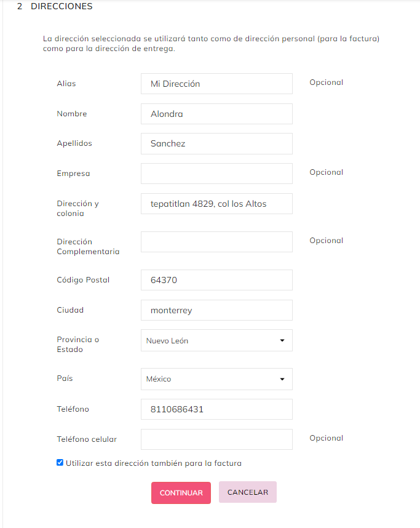This screenshot has height=528, width=420.
Task: Focus the empty Dirección Complementaria field
Action: [216, 242]
